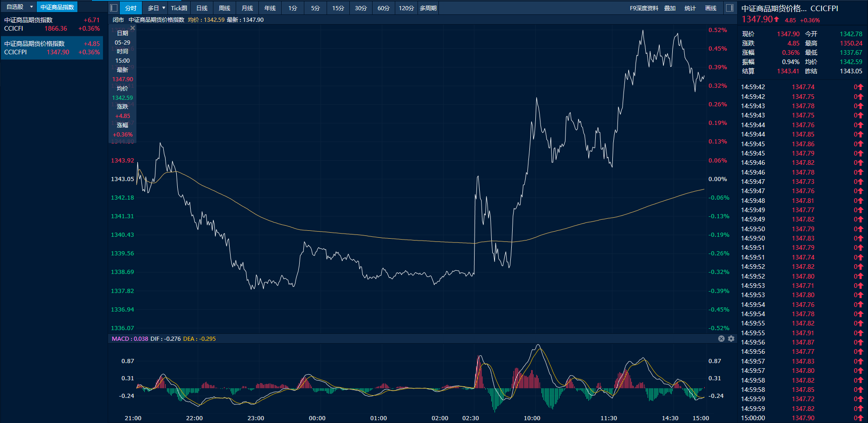The width and height of the screenshot is (868, 423).
Task: Toggle the 统计 statistics view
Action: pyautogui.click(x=690, y=8)
